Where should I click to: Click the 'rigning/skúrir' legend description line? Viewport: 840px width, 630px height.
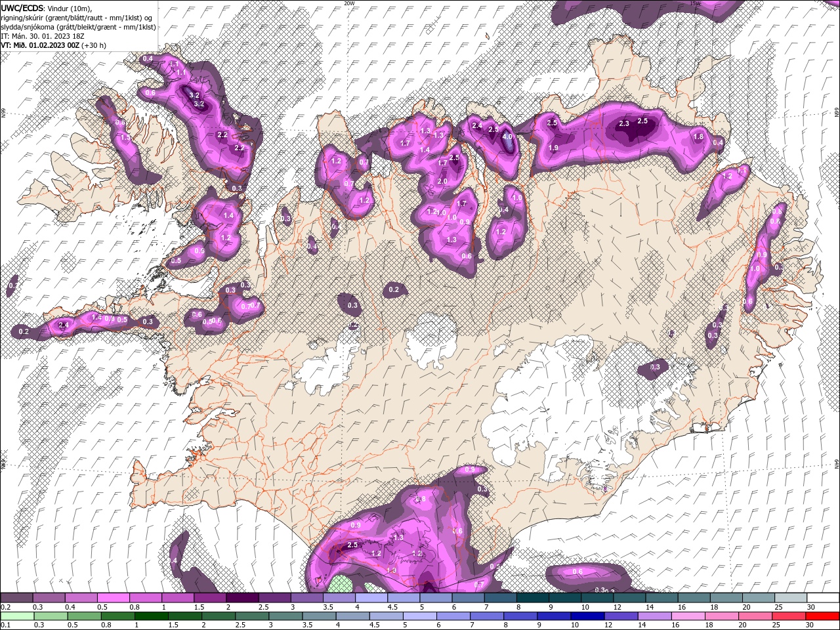[77, 18]
